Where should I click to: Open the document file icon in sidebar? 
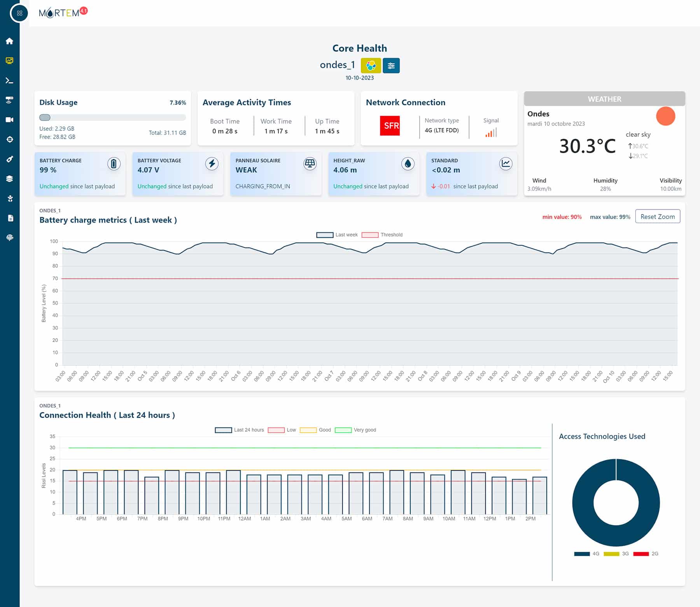(10, 218)
